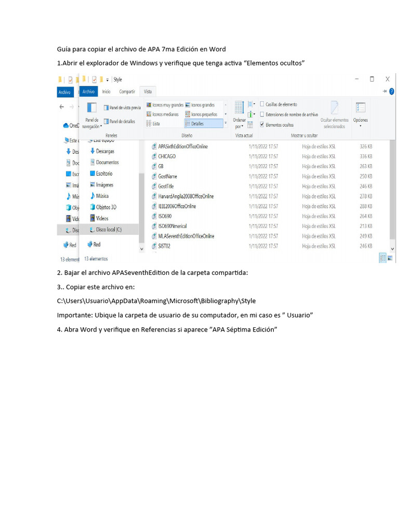Click the GB file icon

click(x=154, y=166)
